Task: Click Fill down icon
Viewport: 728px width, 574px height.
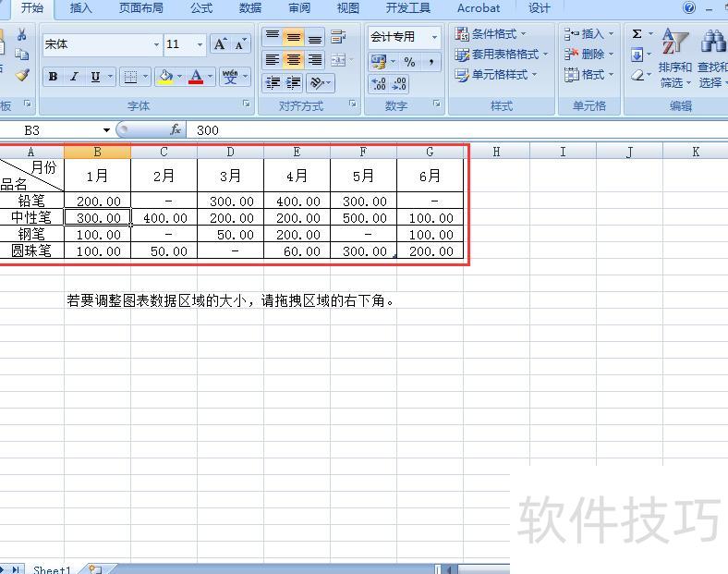Action: [637, 55]
